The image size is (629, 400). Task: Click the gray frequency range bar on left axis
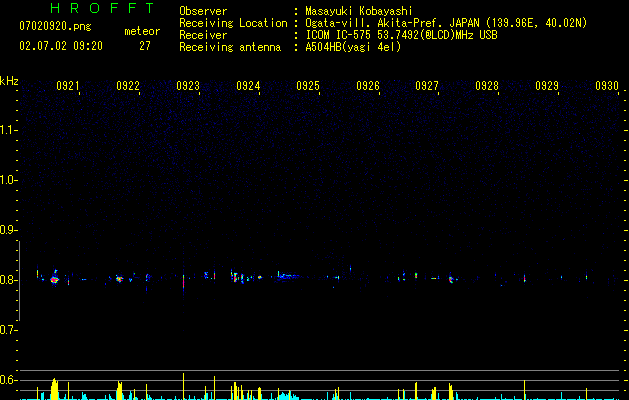click(x=19, y=281)
